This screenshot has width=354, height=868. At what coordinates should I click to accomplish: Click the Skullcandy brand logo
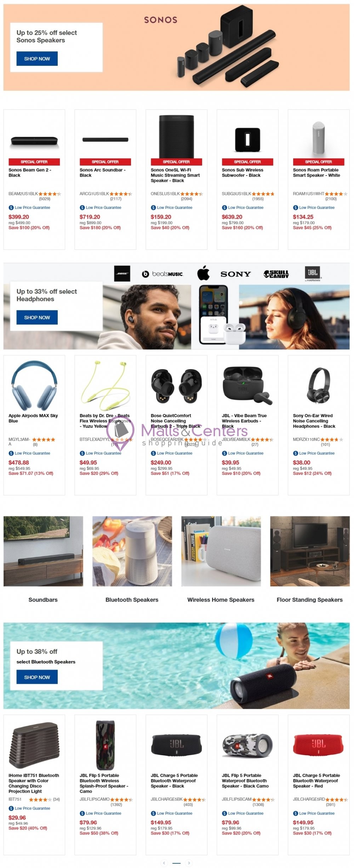276,274
